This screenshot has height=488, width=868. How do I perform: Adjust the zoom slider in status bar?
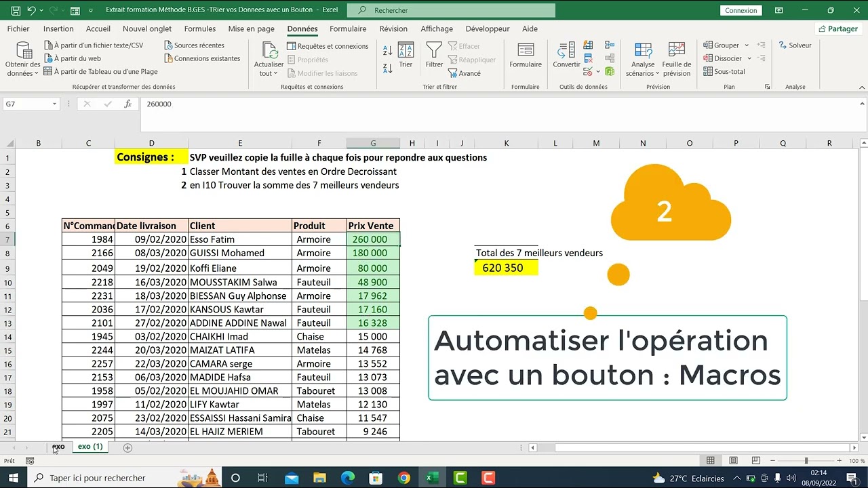click(x=806, y=461)
